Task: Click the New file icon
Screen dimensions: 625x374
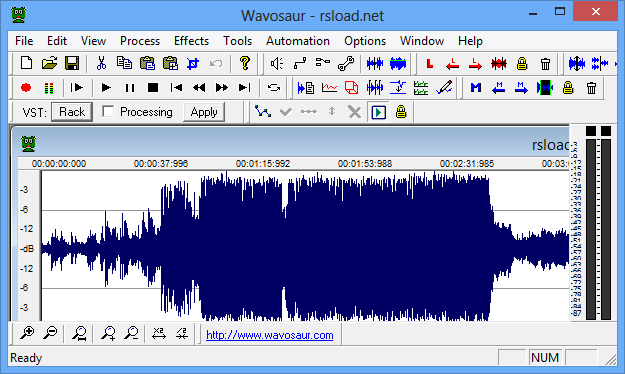Action: pos(26,63)
